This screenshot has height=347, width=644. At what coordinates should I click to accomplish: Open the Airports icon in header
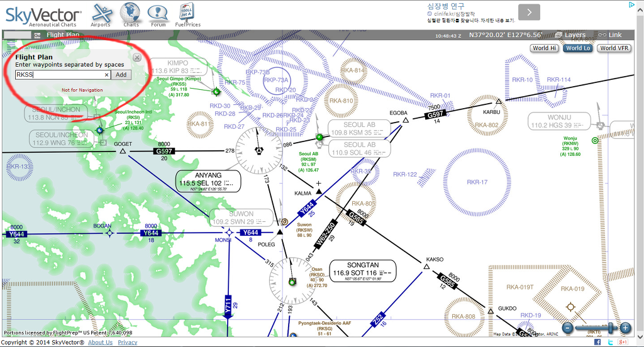tap(101, 15)
